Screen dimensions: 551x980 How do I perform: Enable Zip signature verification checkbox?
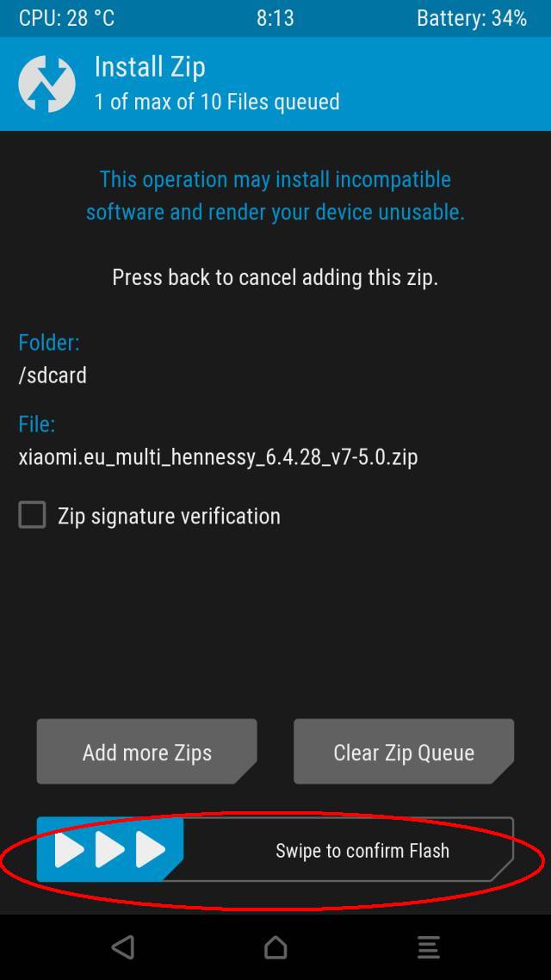click(32, 515)
